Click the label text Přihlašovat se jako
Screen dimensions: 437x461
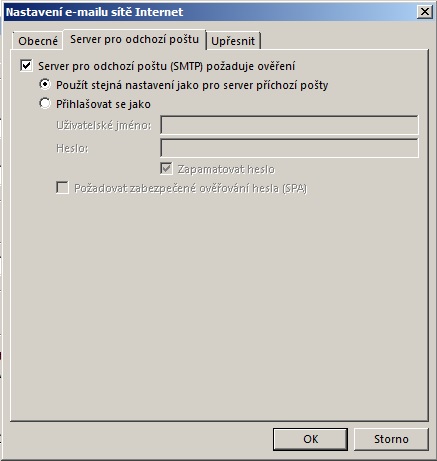click(x=103, y=104)
